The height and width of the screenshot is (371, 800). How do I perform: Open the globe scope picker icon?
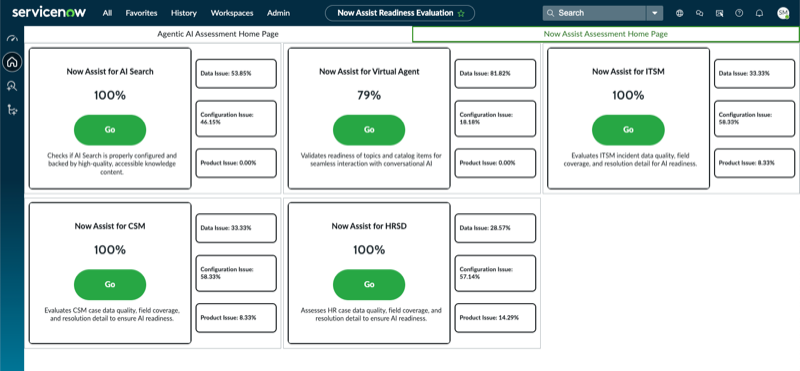point(680,13)
